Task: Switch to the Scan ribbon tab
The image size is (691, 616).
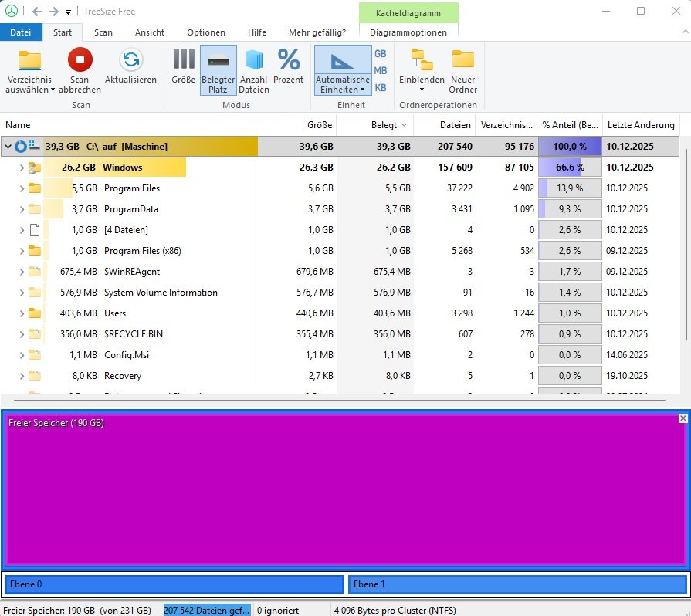Action: 103,32
